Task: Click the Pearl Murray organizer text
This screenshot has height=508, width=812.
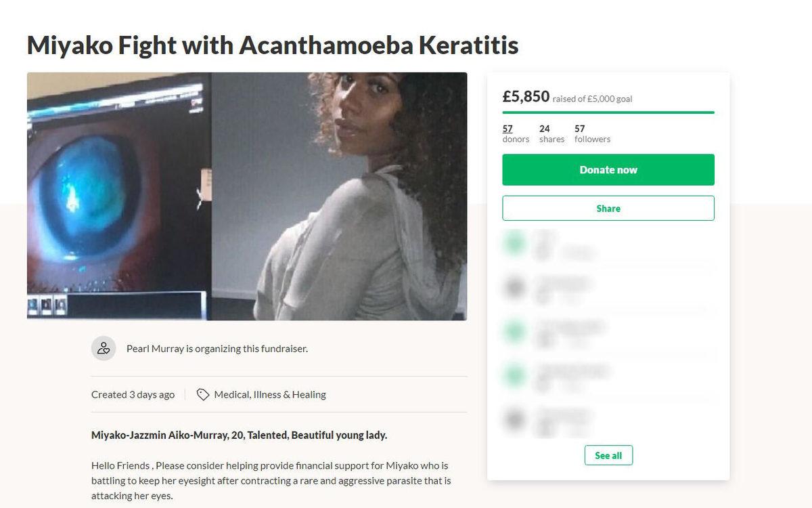Action: (217, 349)
